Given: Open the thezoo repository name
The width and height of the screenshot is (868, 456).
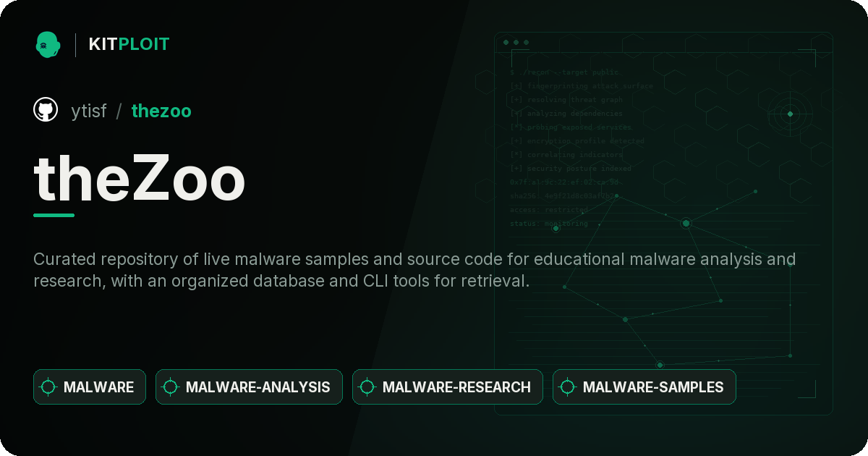Looking at the screenshot, I should click(161, 111).
